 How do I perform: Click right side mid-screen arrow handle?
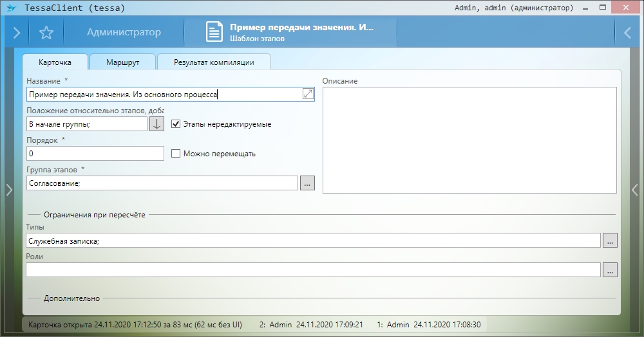point(634,189)
